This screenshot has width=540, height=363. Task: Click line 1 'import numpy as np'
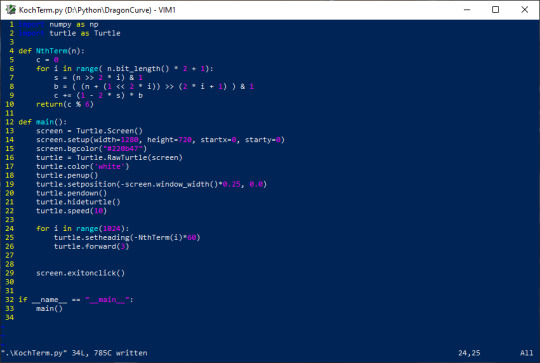(x=58, y=24)
